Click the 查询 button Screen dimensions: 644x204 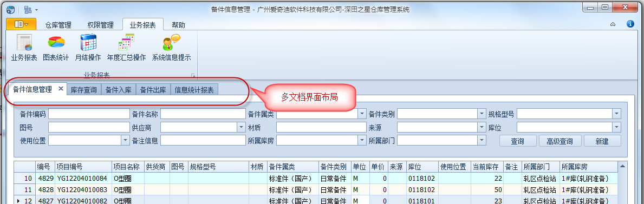pos(518,141)
